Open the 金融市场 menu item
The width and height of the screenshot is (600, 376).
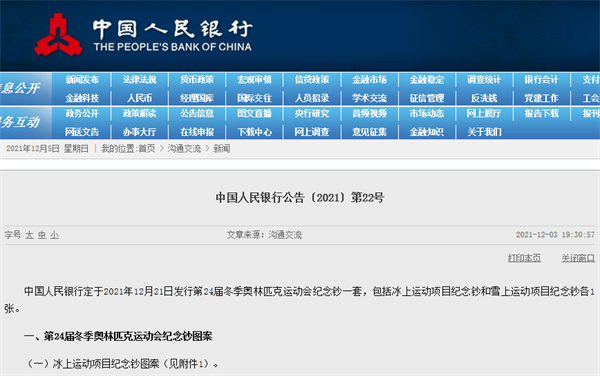pyautogui.click(x=369, y=80)
